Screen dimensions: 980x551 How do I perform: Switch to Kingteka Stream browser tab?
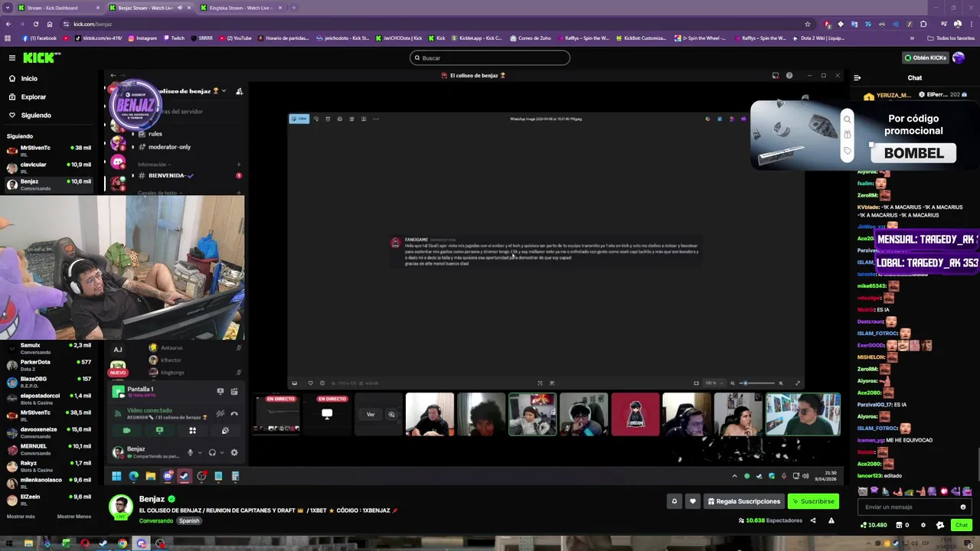click(x=240, y=8)
